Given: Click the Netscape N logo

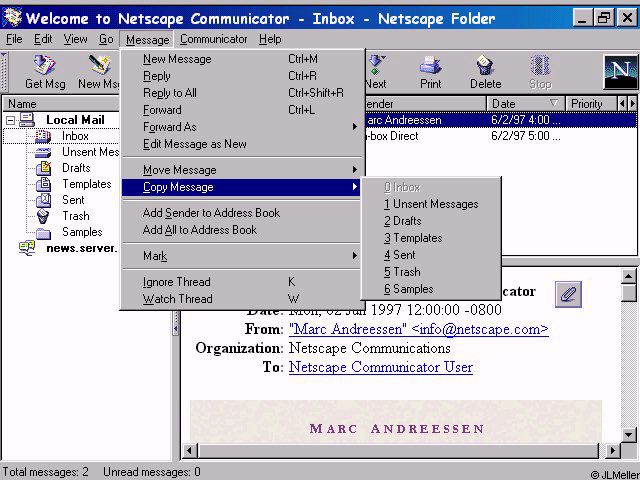Looking at the screenshot, I should point(620,72).
